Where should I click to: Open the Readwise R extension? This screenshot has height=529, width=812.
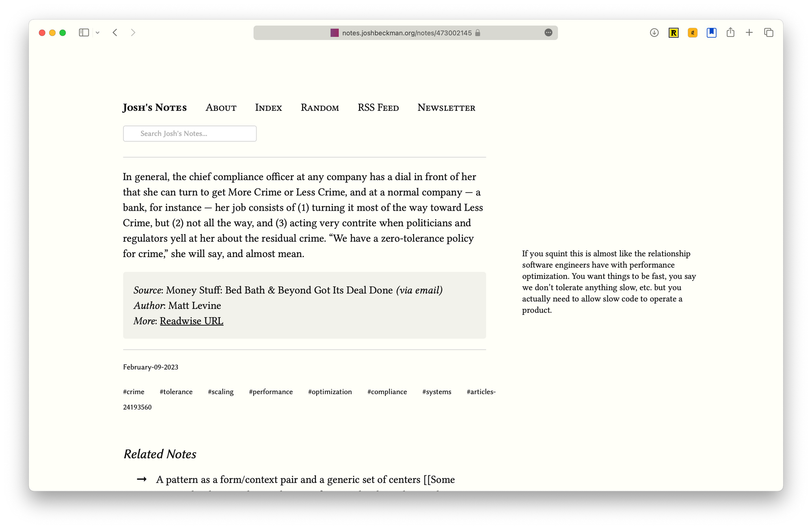click(674, 32)
